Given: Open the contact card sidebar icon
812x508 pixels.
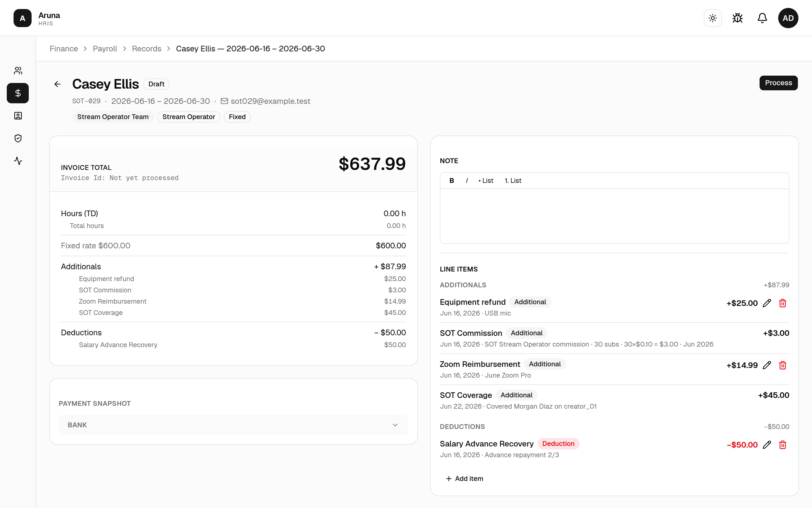Looking at the screenshot, I should [x=18, y=116].
